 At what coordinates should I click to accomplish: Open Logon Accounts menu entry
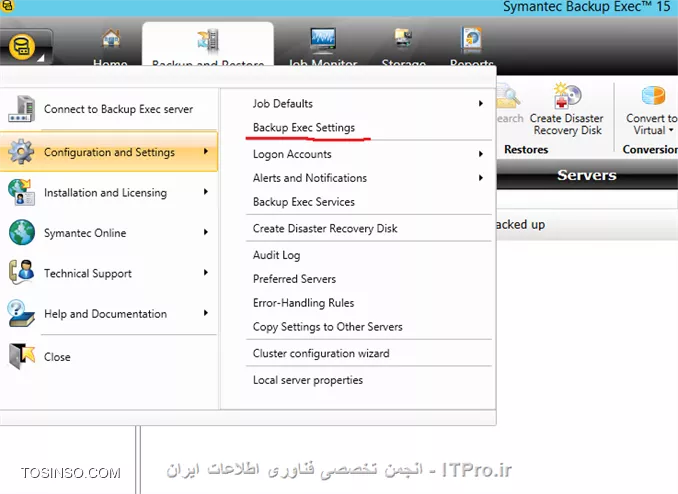pos(292,154)
